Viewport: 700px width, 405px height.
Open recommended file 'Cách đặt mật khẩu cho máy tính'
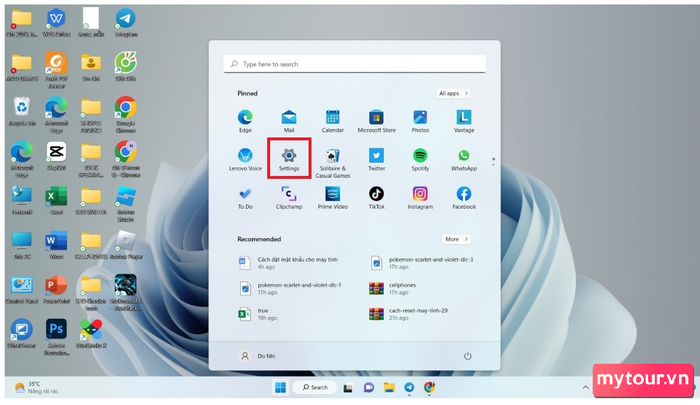[289, 263]
